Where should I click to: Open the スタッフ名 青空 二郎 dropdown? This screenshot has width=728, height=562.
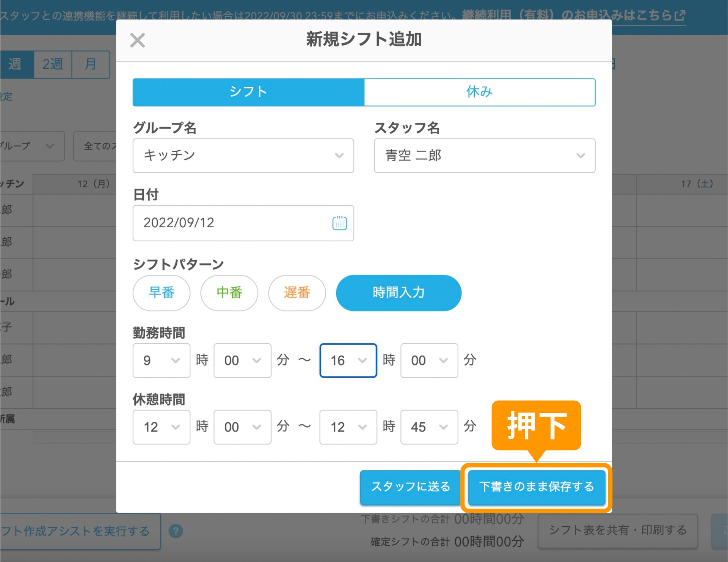(x=484, y=156)
